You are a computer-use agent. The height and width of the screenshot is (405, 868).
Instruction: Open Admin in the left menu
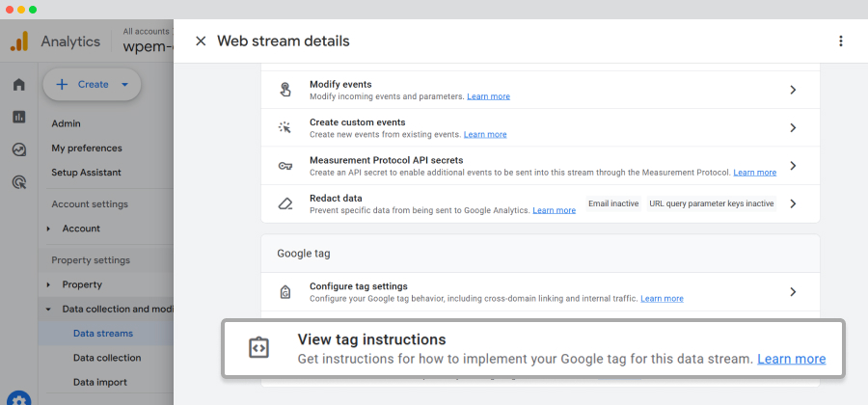click(66, 124)
